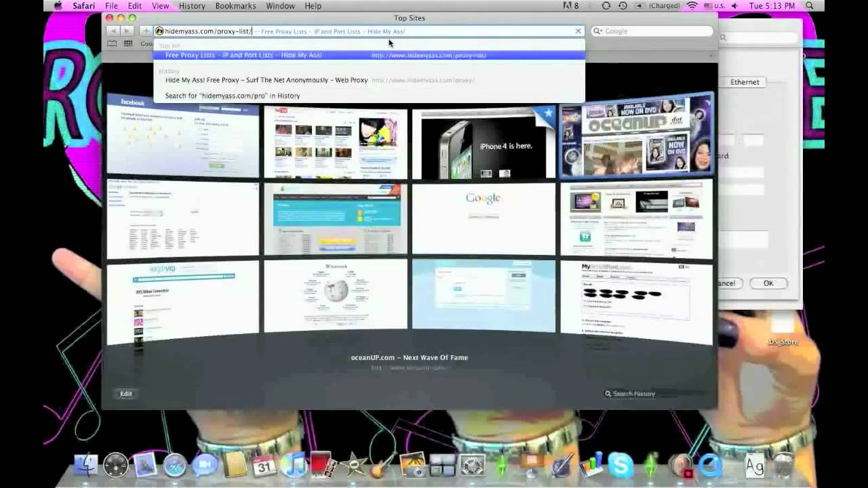Choose 'Search for hidemyass.com/pro in History'

(369, 96)
